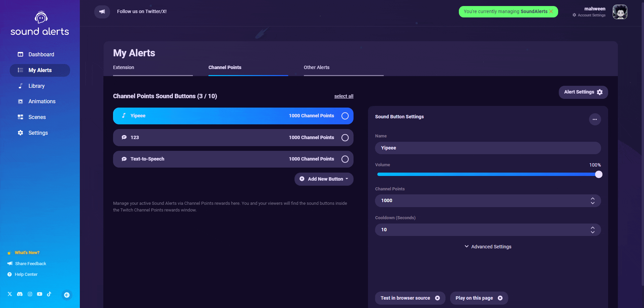Increase Channel Points value with up arrow
The image size is (644, 308).
tap(593, 198)
